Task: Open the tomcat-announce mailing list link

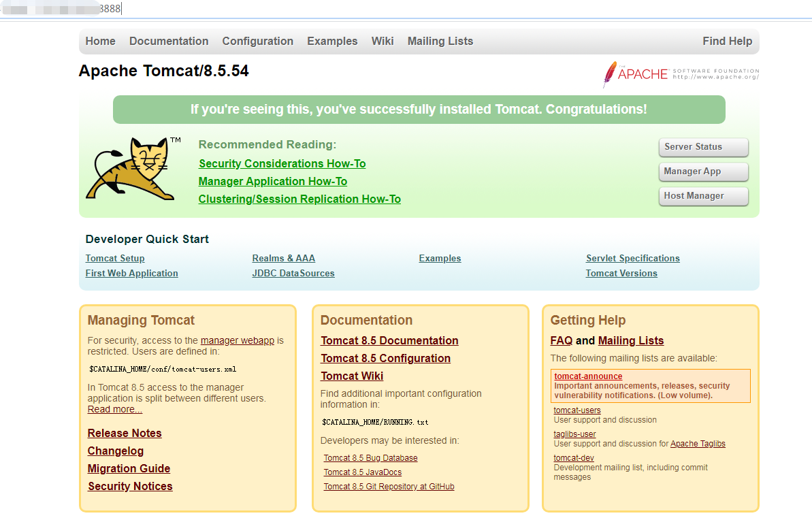Action: [588, 376]
